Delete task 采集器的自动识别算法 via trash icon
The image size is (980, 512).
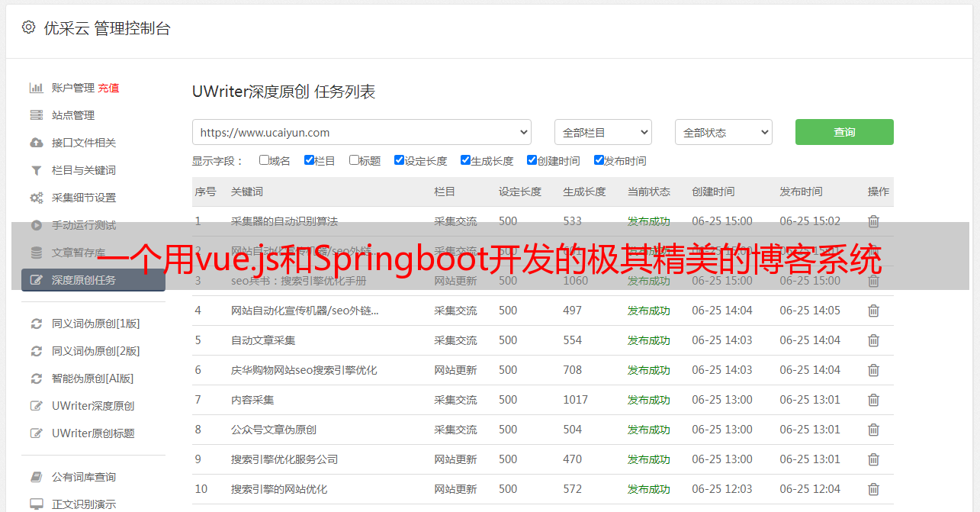point(874,221)
